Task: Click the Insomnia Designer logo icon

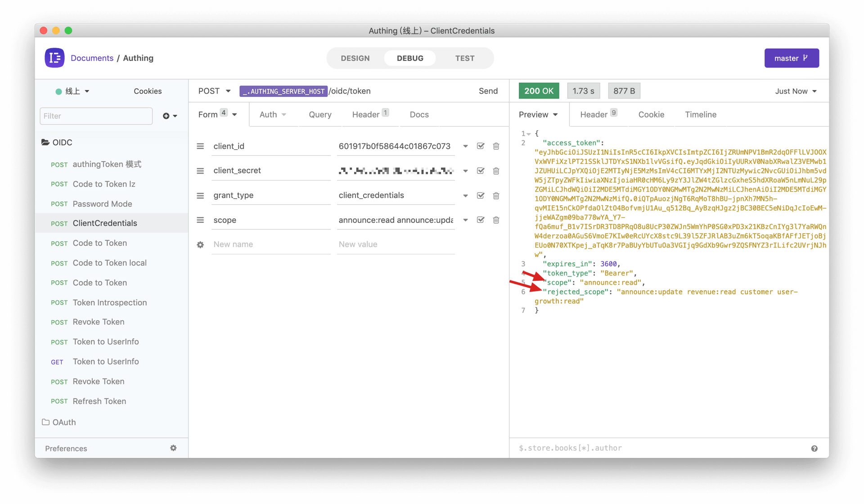Action: 54,58
